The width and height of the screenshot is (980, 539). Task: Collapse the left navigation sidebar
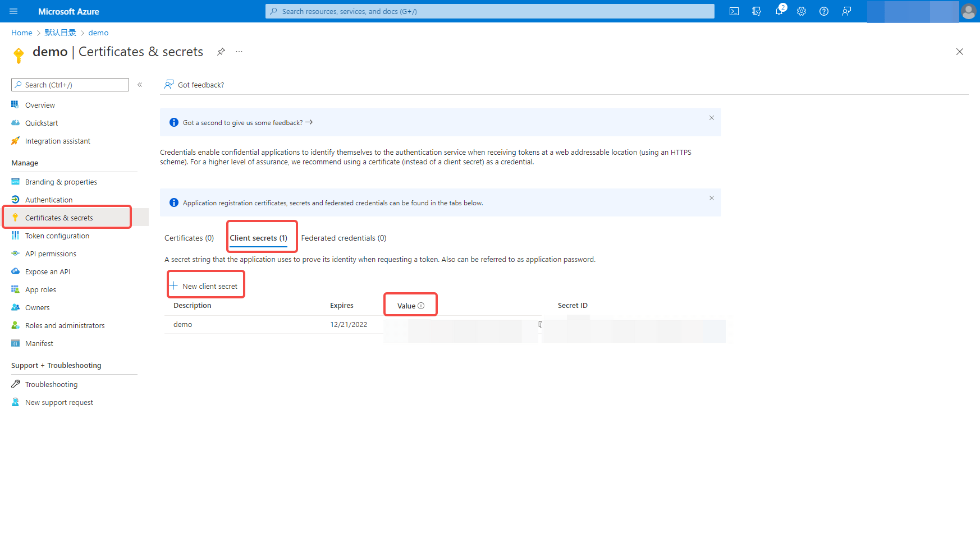pos(140,85)
